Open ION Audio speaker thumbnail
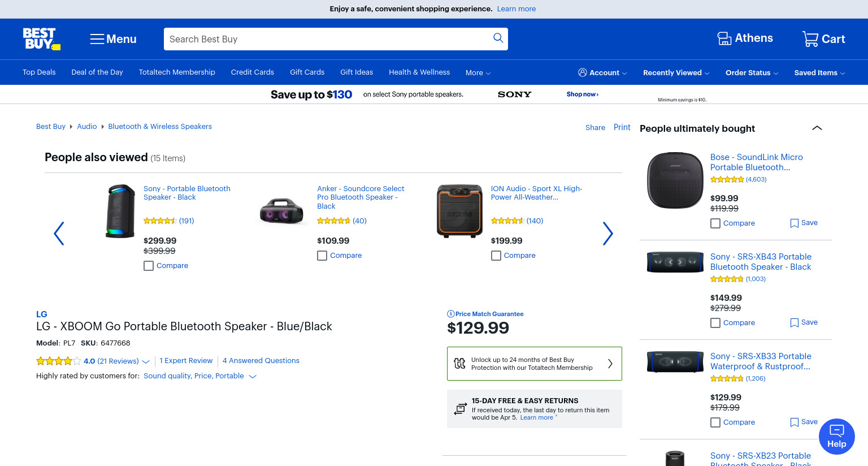The image size is (868, 466). click(x=459, y=211)
